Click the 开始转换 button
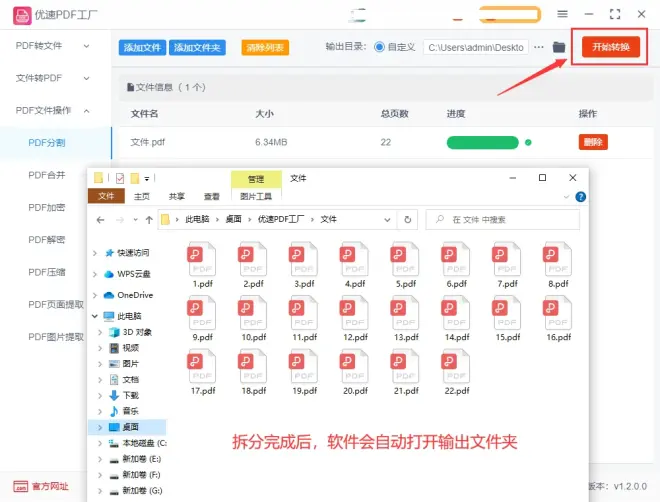The image size is (660, 502). coord(610,47)
